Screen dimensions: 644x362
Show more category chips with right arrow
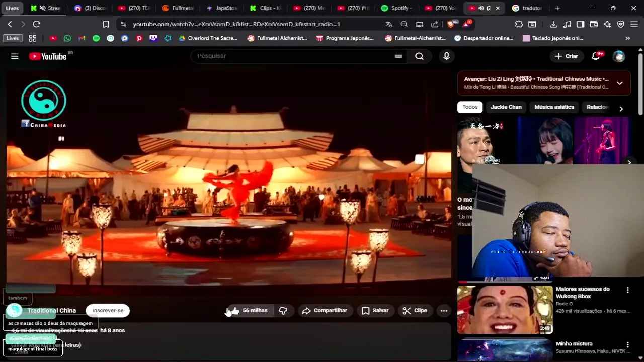point(621,109)
